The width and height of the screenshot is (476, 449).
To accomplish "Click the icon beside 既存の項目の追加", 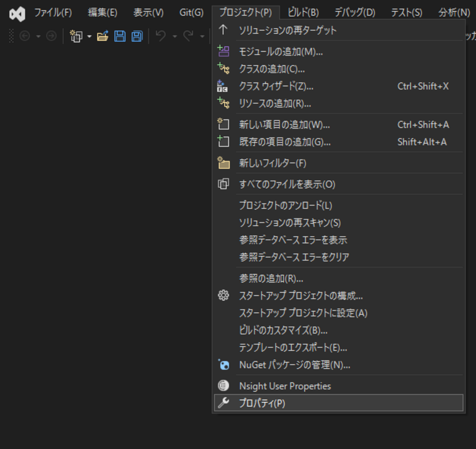I will (223, 141).
